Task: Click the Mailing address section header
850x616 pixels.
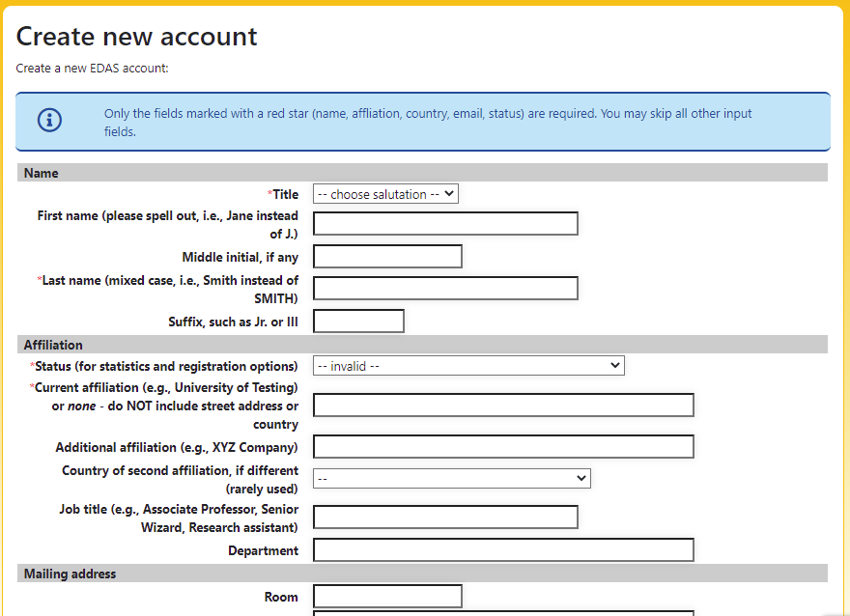Action: [x=422, y=574]
